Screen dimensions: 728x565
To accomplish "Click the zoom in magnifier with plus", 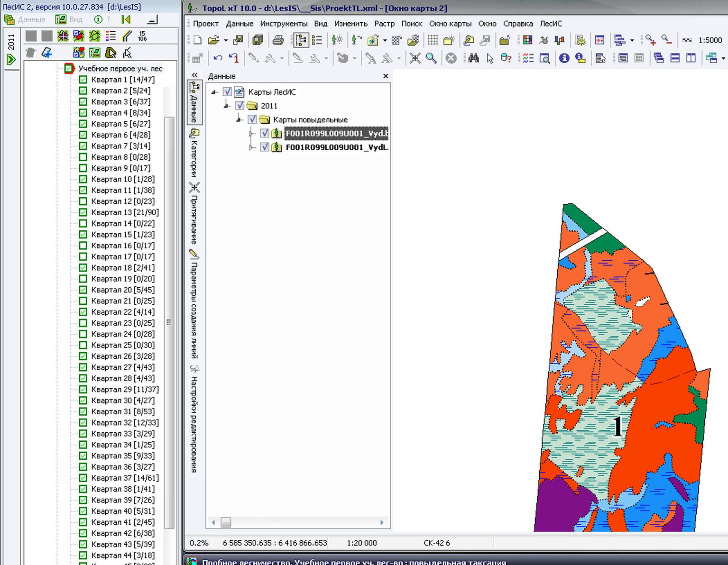I will coord(650,40).
